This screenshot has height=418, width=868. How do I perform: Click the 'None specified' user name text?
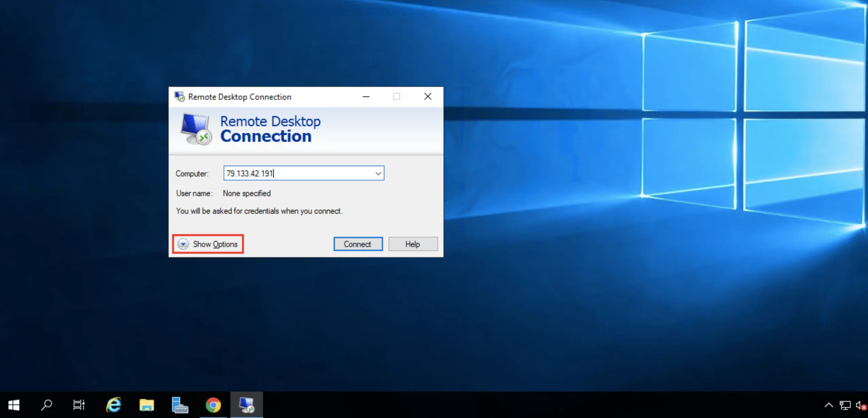tap(247, 193)
